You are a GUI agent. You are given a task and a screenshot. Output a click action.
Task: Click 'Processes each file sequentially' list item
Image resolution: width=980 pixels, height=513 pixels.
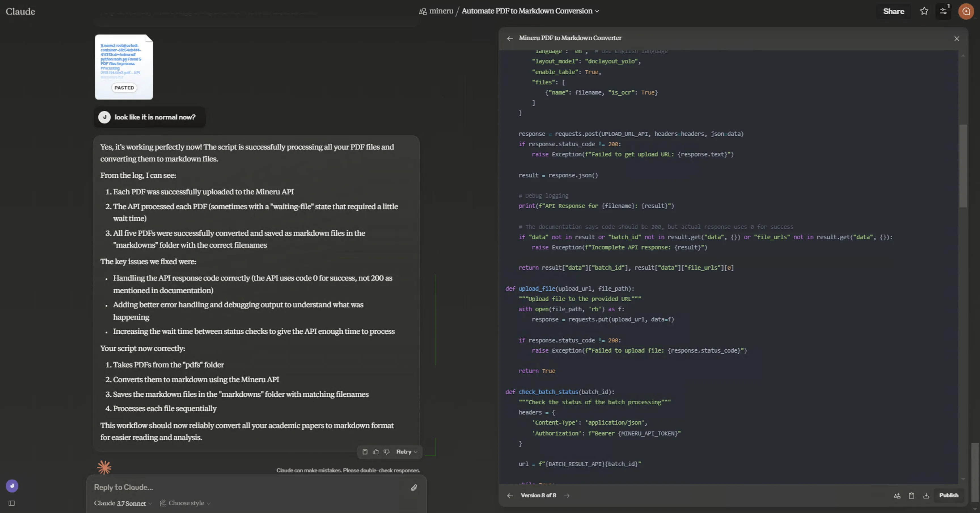click(165, 408)
